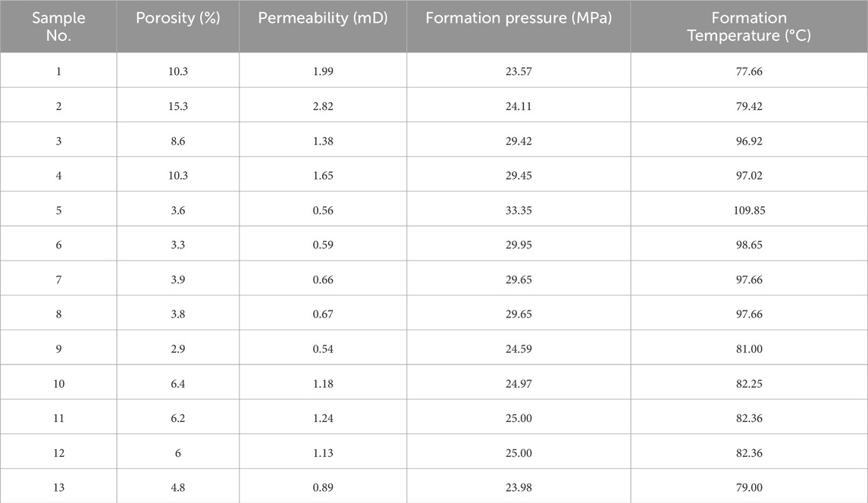Select permeability cell showing 0.67
The image size is (868, 503).
pyautogui.click(x=323, y=315)
